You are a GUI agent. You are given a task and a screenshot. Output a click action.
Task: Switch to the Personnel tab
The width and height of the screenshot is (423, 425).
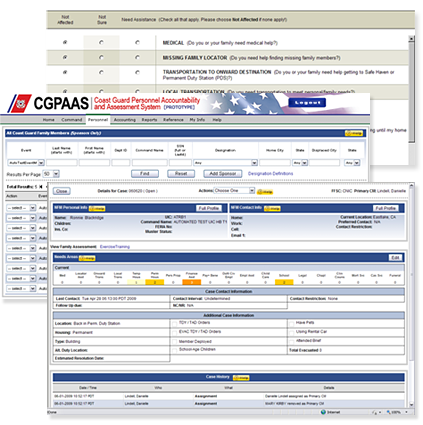click(98, 120)
